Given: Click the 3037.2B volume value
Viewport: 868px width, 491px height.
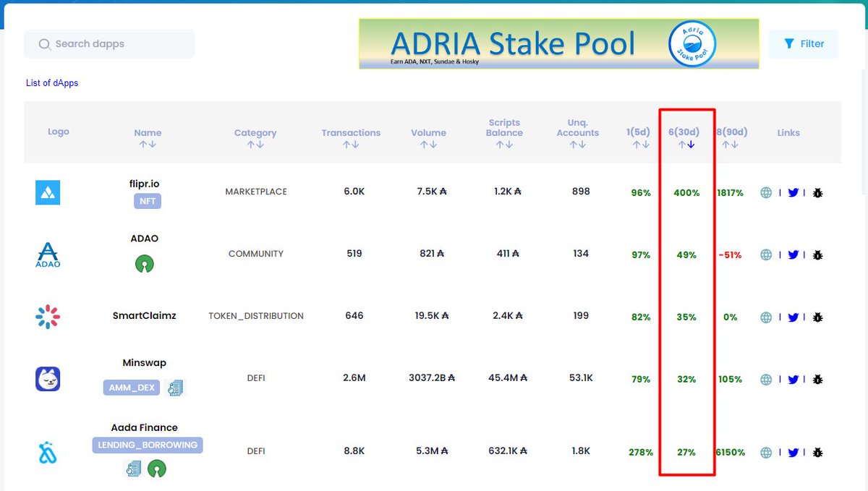Looking at the screenshot, I should (431, 377).
